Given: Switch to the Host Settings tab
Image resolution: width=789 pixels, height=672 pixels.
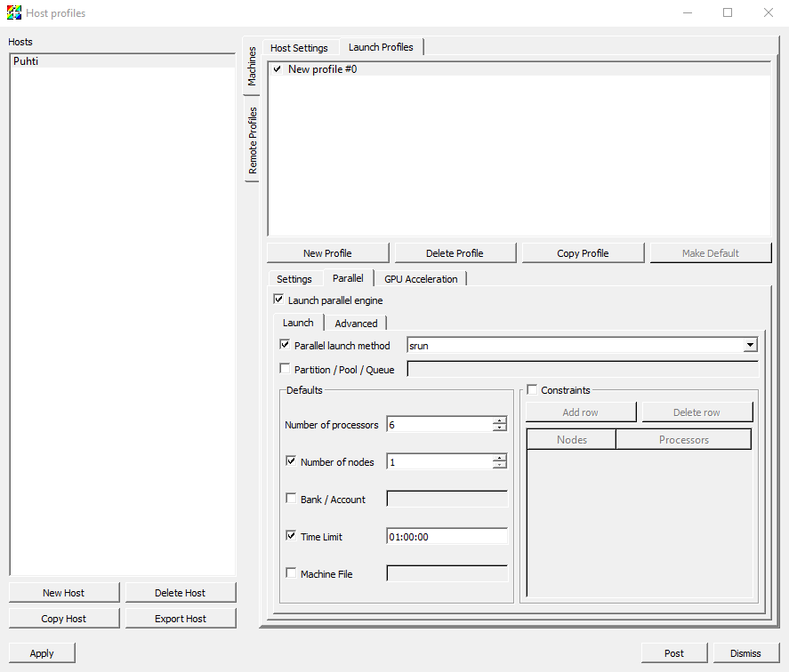Looking at the screenshot, I should [x=299, y=48].
